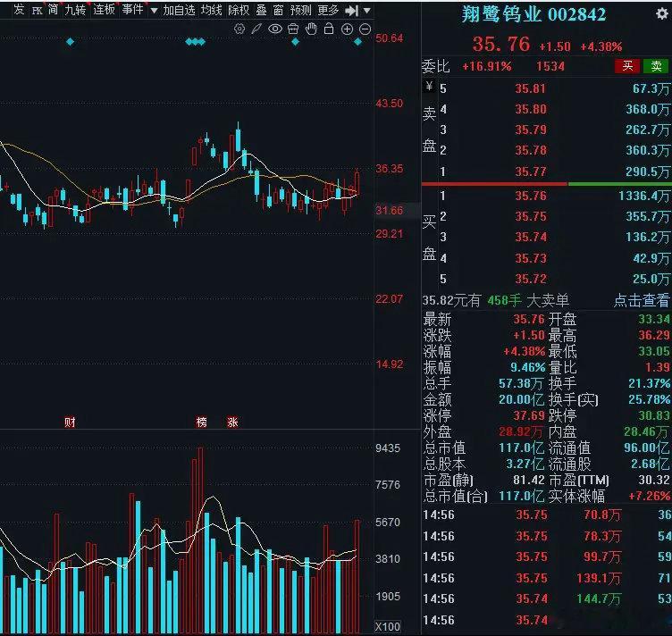
Task: Click the 总市值 117.0亿 value
Action: coord(521,448)
